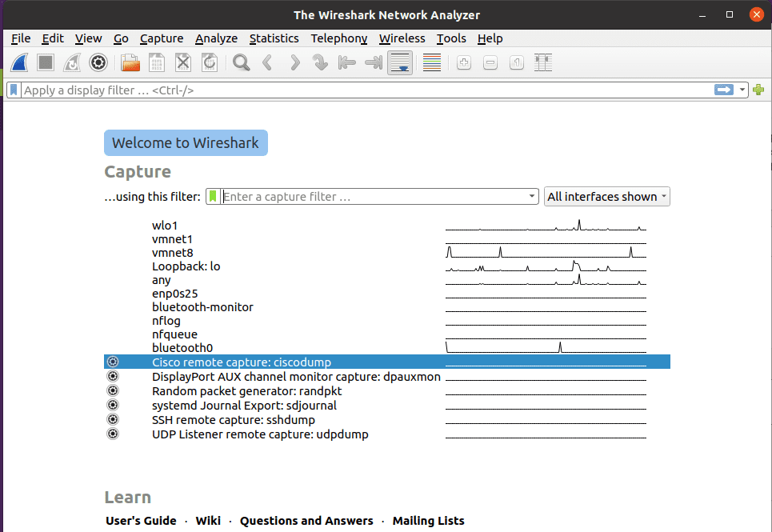Open the Tools menu
This screenshot has width=772, height=532.
[451, 38]
